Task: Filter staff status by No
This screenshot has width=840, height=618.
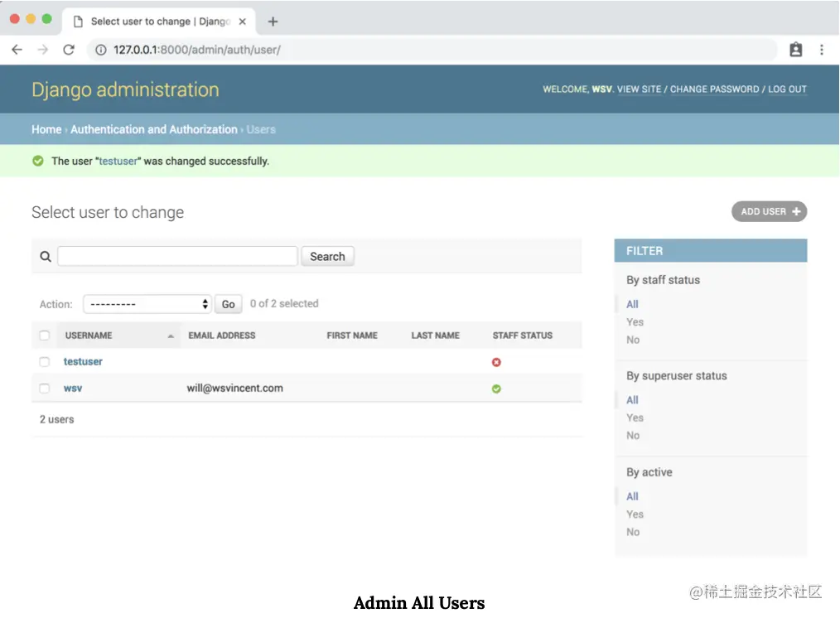Action: (x=633, y=340)
